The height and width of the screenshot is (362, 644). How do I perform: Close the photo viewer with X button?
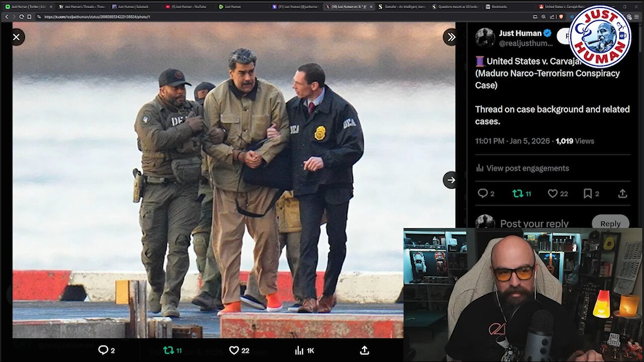(16, 37)
